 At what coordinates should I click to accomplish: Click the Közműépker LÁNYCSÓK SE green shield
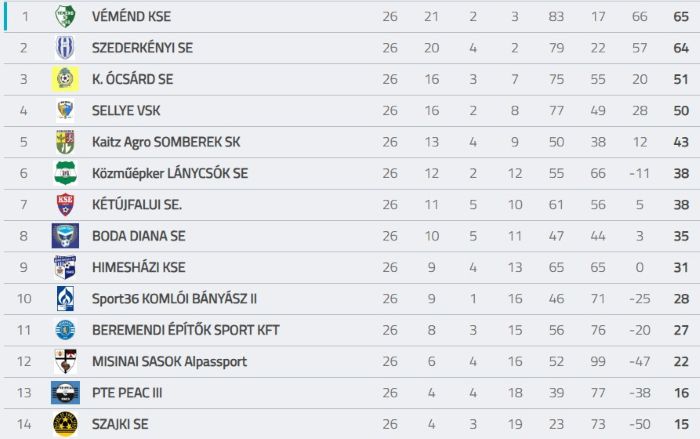[x=65, y=173]
